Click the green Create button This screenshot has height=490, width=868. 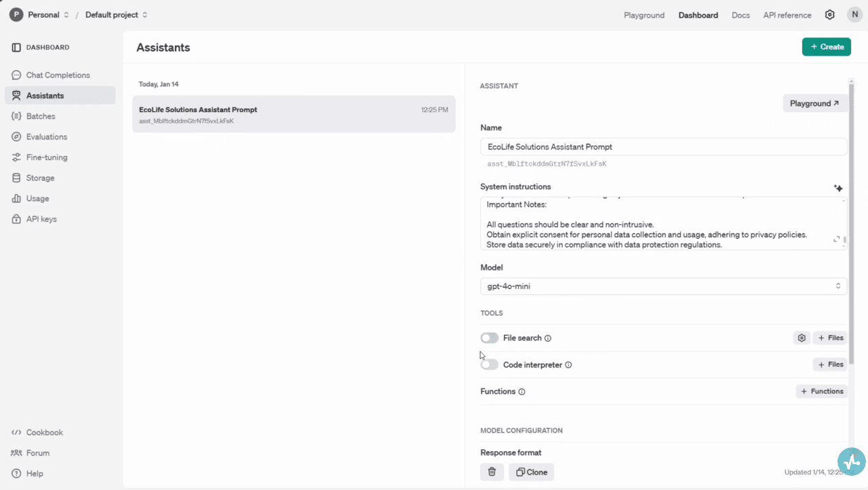pos(826,47)
